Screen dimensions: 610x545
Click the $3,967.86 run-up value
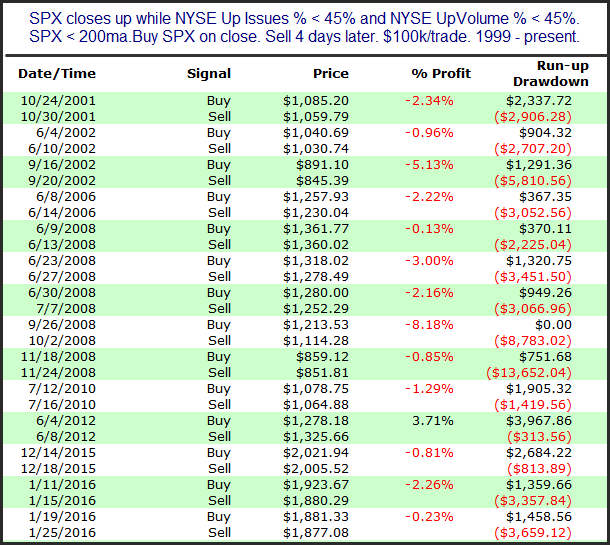tap(539, 421)
